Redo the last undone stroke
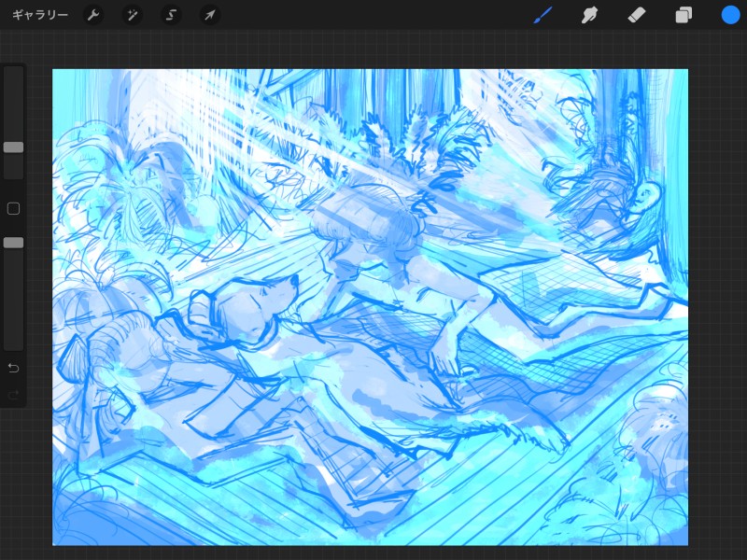747x560 pixels. pyautogui.click(x=13, y=395)
